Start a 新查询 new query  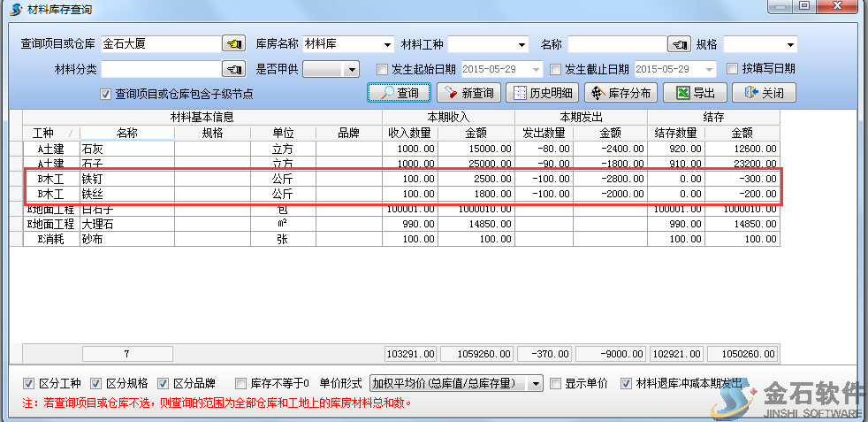pos(469,93)
